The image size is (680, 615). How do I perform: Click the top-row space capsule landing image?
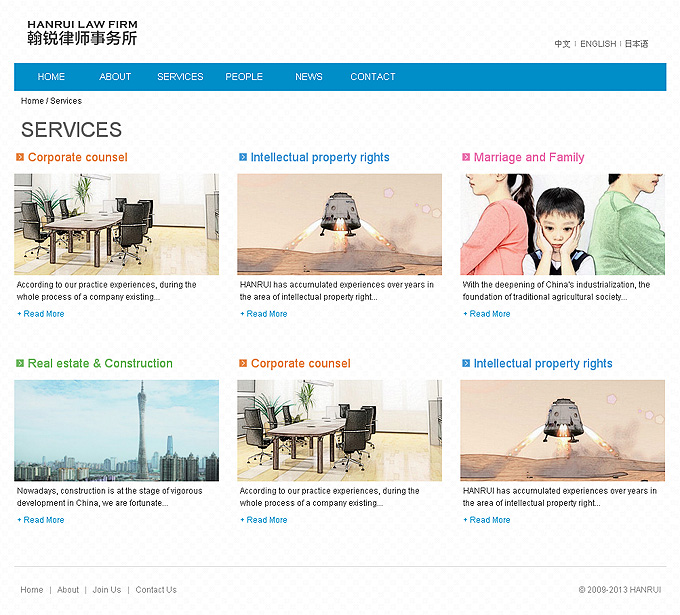tap(339, 224)
